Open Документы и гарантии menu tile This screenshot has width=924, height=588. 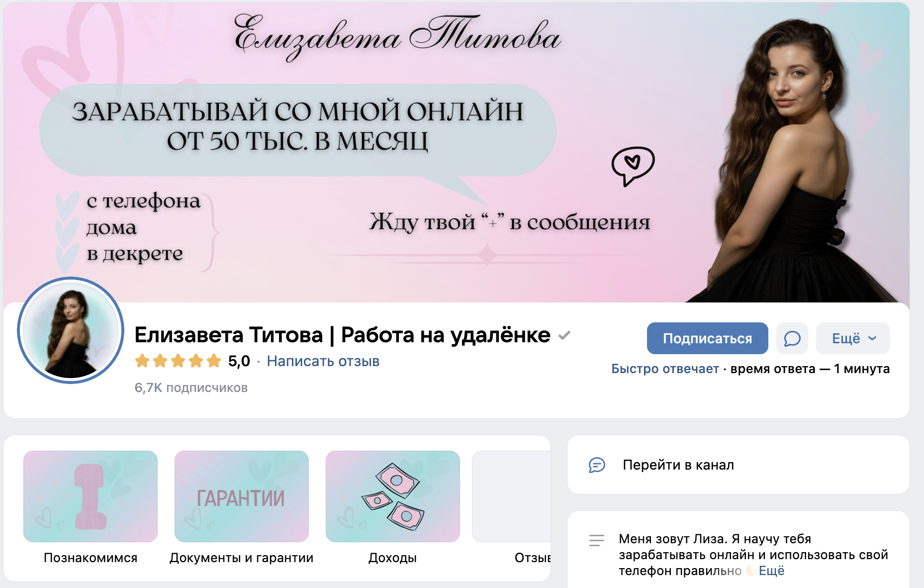click(242, 508)
